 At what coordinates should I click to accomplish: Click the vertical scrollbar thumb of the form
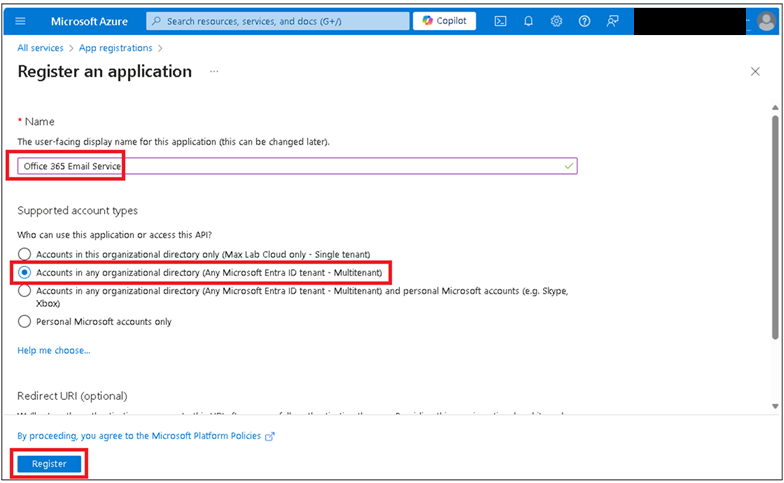point(775,227)
